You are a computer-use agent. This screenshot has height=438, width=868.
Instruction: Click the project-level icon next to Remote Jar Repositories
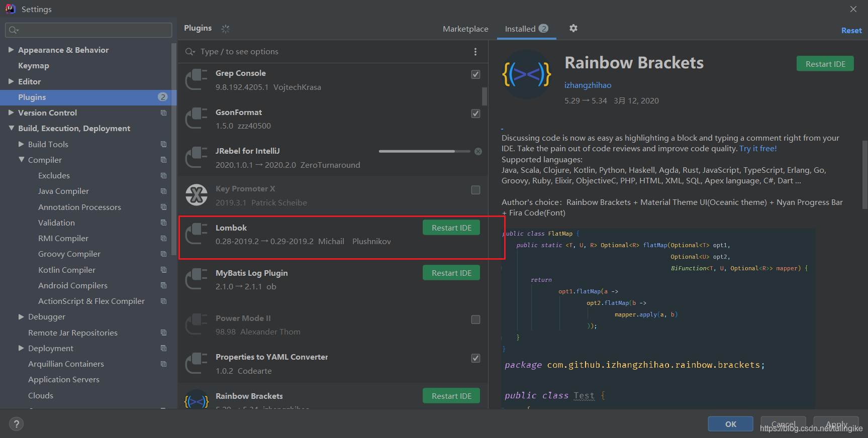tap(163, 333)
